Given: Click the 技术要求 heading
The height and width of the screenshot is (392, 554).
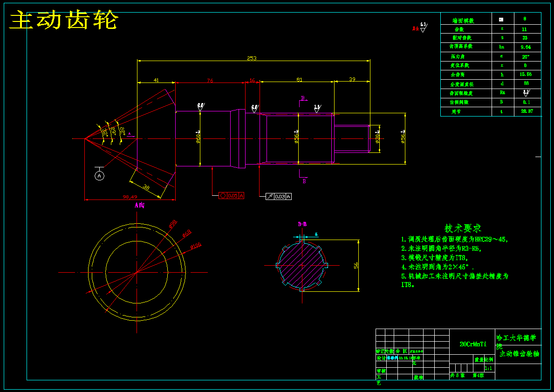Looking at the screenshot, I should point(463,228).
